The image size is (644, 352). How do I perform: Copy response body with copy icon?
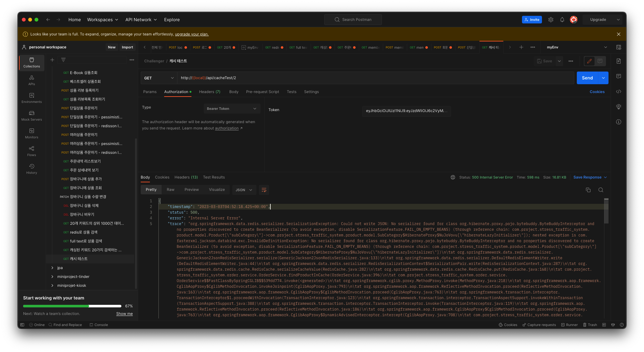[x=588, y=190]
